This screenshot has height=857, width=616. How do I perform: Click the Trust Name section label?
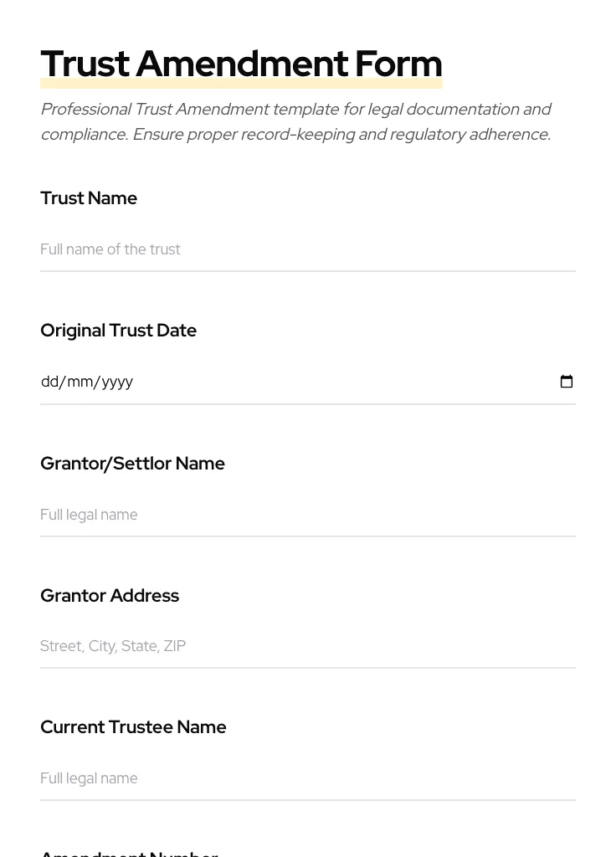click(89, 198)
